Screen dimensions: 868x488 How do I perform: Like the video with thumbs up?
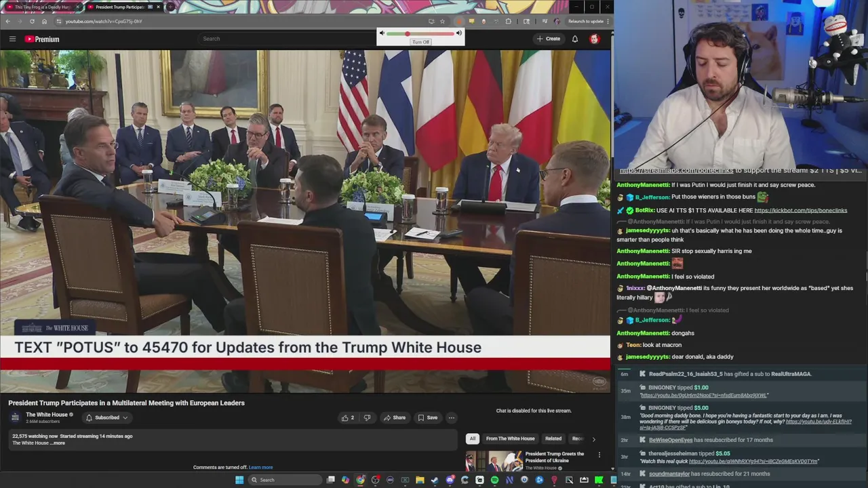click(x=347, y=418)
